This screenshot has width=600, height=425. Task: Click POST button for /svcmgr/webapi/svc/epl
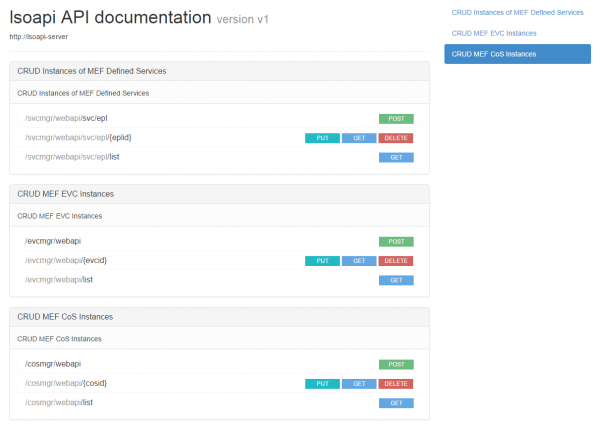[x=396, y=119]
